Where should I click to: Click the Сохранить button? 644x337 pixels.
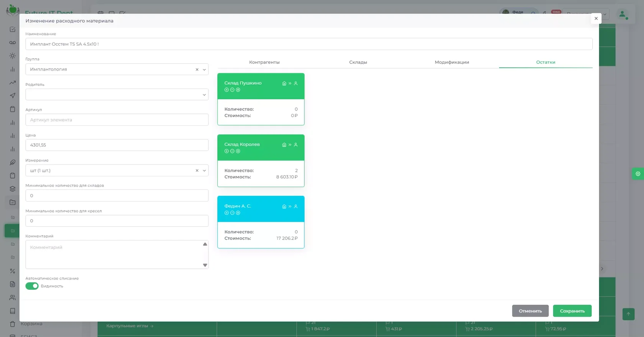point(572,311)
